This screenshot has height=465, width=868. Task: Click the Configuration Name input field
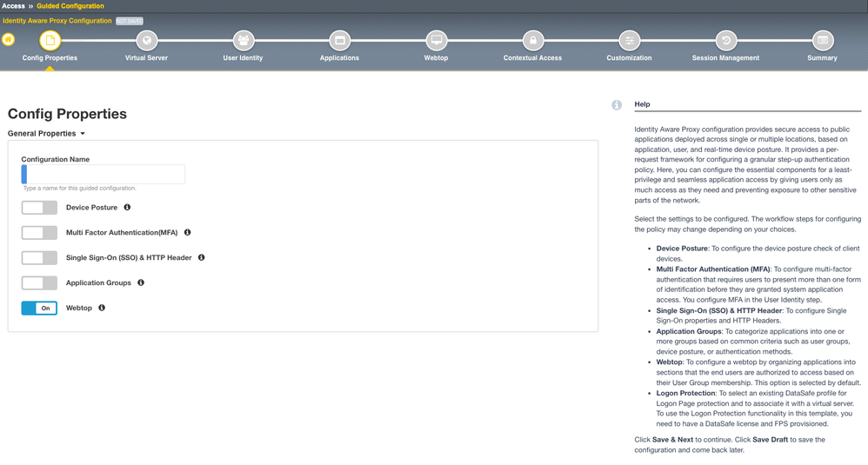coord(103,174)
